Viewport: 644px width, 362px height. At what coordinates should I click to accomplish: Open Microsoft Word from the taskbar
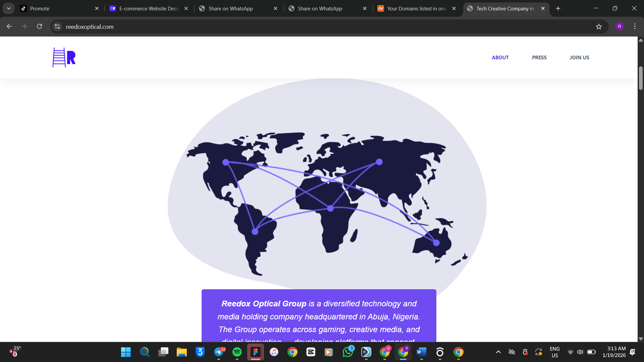click(x=421, y=352)
